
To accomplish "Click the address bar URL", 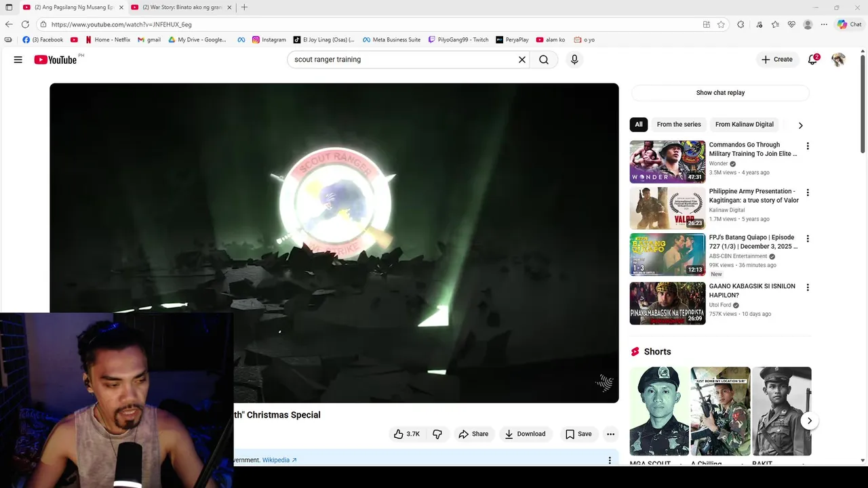I will [x=121, y=24].
